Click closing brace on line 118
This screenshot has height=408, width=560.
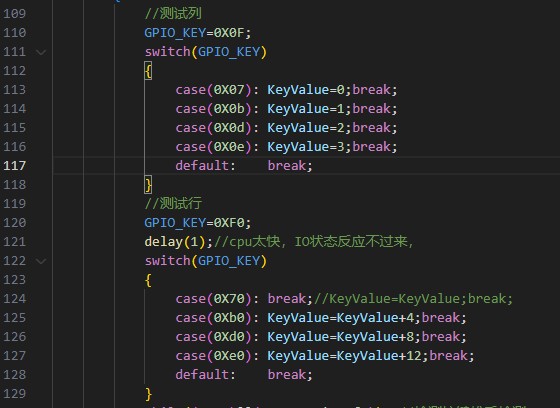[148, 185]
